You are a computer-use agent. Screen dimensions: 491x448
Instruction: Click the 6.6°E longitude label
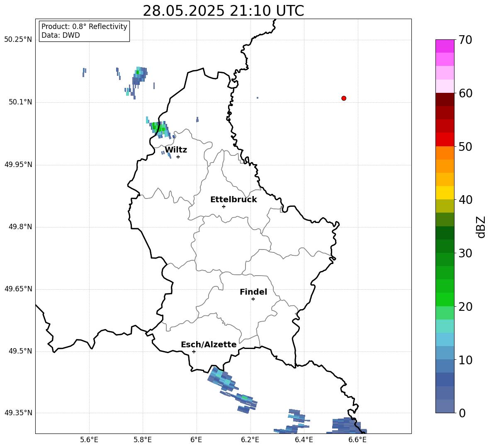[357, 440]
